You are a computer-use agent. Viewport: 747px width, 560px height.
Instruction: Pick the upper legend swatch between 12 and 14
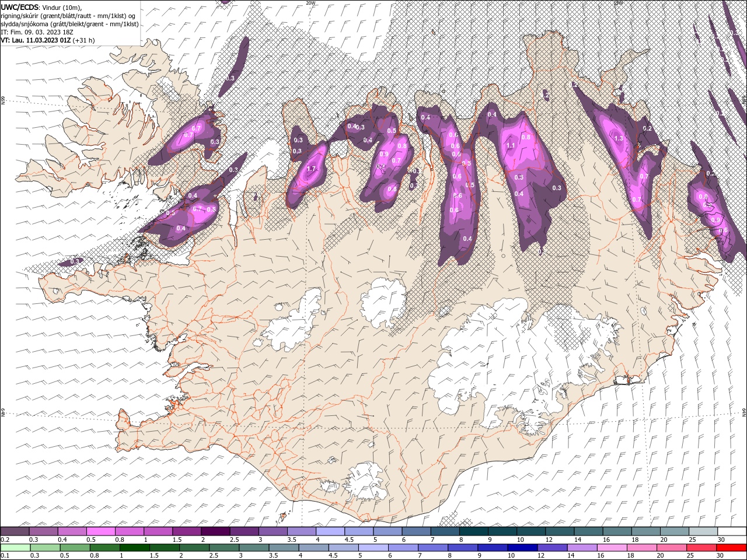(x=559, y=531)
